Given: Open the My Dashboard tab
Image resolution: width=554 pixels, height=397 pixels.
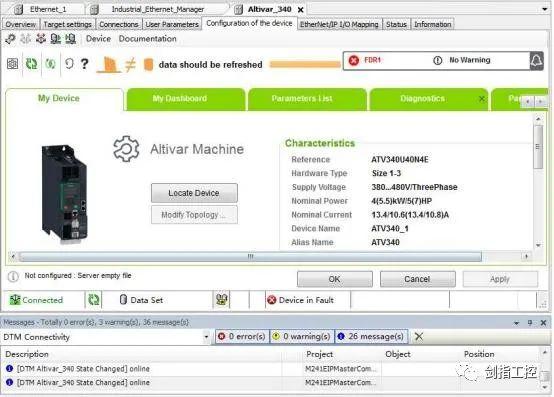Looking at the screenshot, I should click(185, 100).
